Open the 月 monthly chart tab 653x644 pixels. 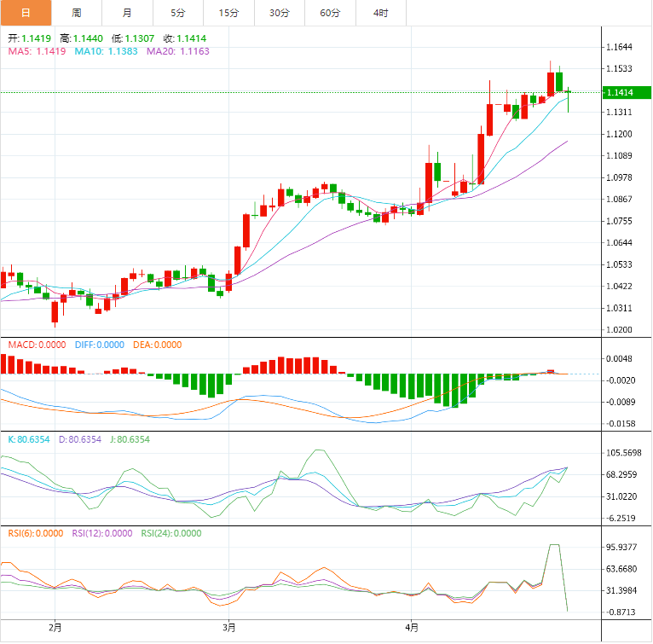(127, 13)
